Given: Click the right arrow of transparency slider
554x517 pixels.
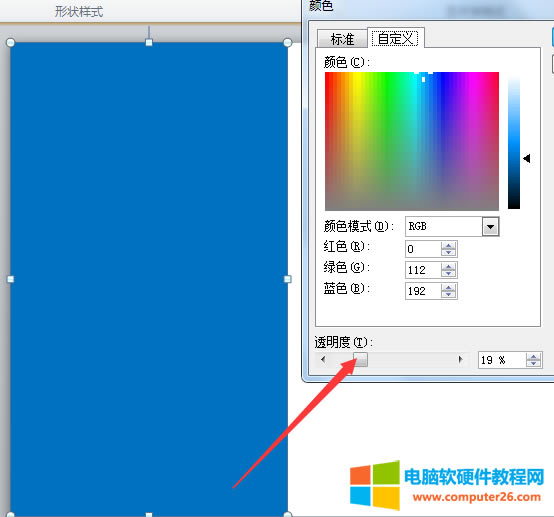Looking at the screenshot, I should tap(460, 360).
